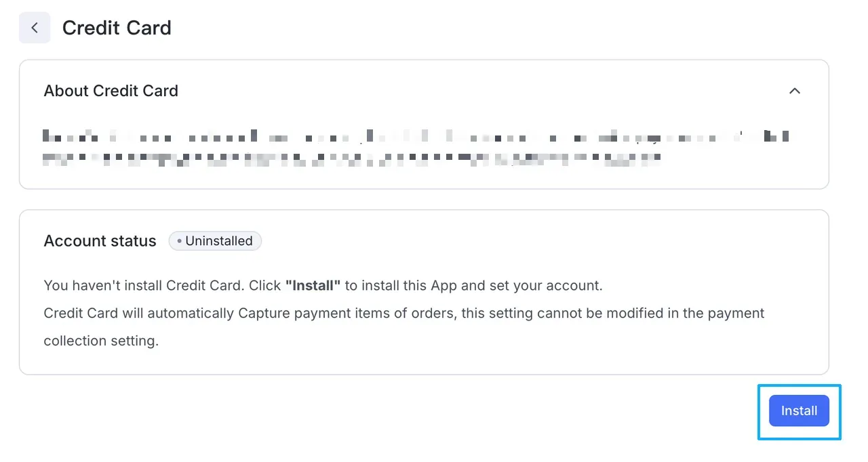Click the Uninstalled status badge
This screenshot has width=868, height=462.
point(215,241)
